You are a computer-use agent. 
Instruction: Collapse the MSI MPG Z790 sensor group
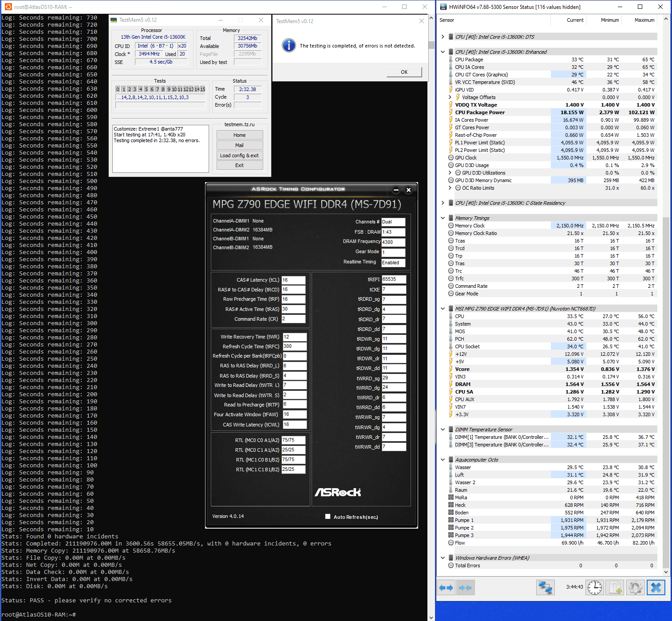click(x=443, y=309)
